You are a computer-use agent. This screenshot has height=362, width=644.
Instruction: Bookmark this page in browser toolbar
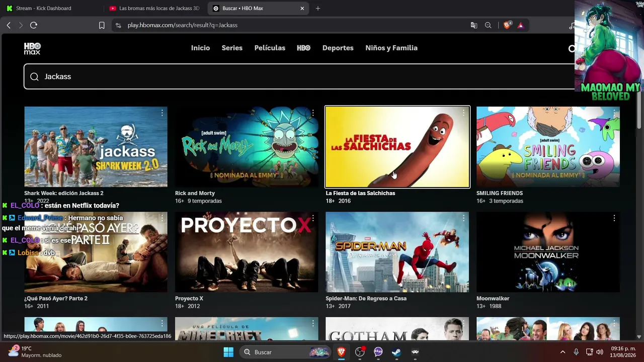pyautogui.click(x=102, y=25)
